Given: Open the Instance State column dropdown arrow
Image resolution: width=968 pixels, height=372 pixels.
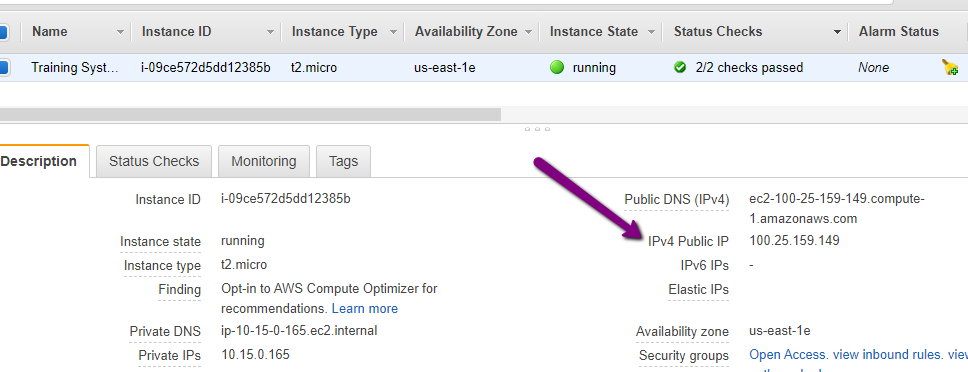Looking at the screenshot, I should [x=651, y=32].
